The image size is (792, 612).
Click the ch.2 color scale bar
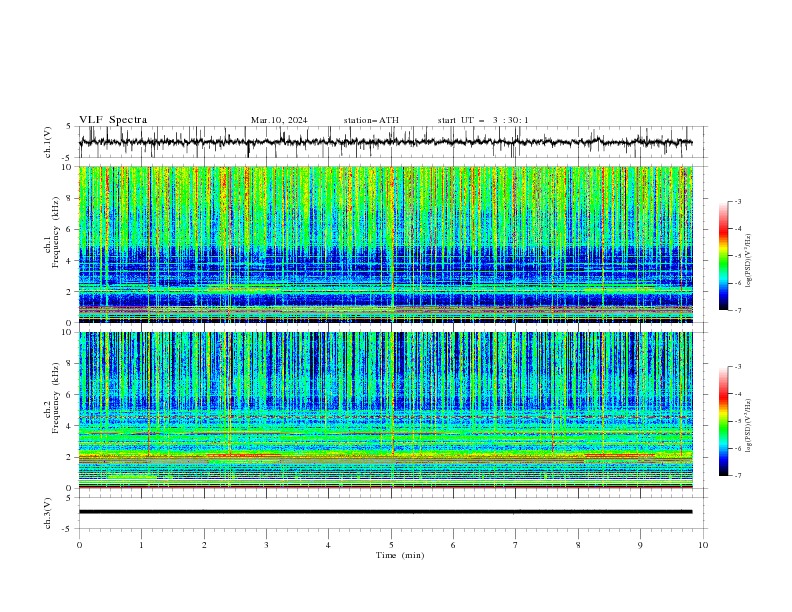(x=723, y=421)
